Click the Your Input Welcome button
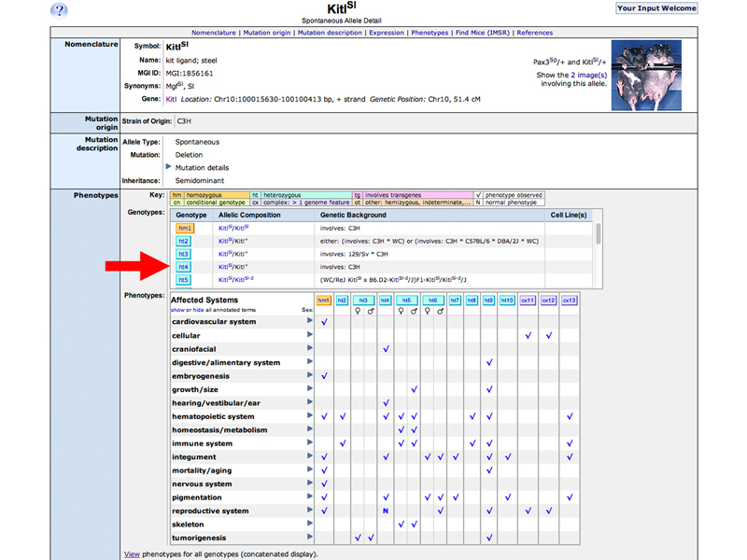 pos(656,8)
